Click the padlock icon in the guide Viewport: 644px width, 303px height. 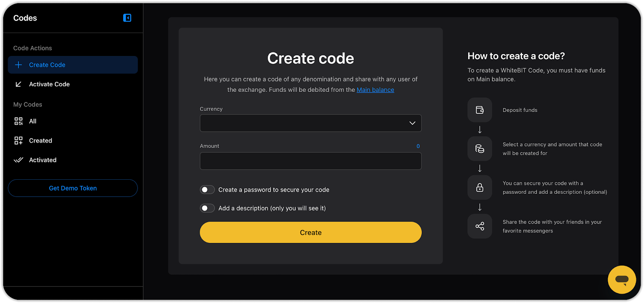[x=480, y=187]
